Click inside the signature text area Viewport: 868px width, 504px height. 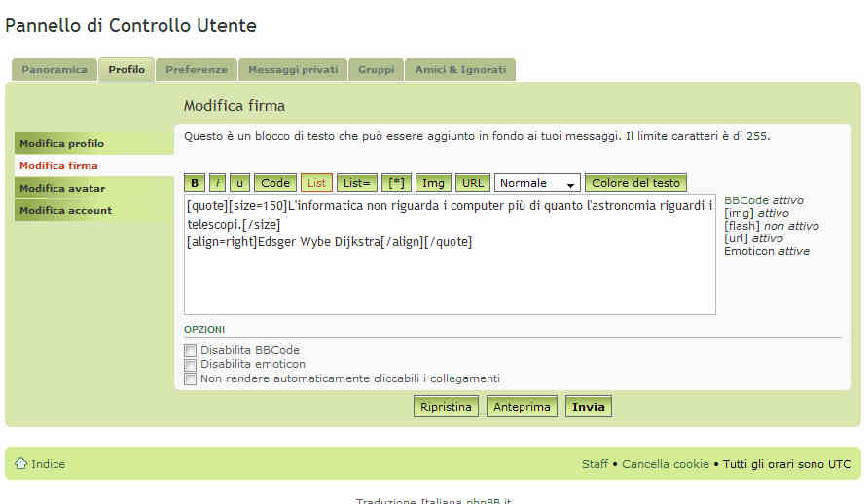[450, 255]
